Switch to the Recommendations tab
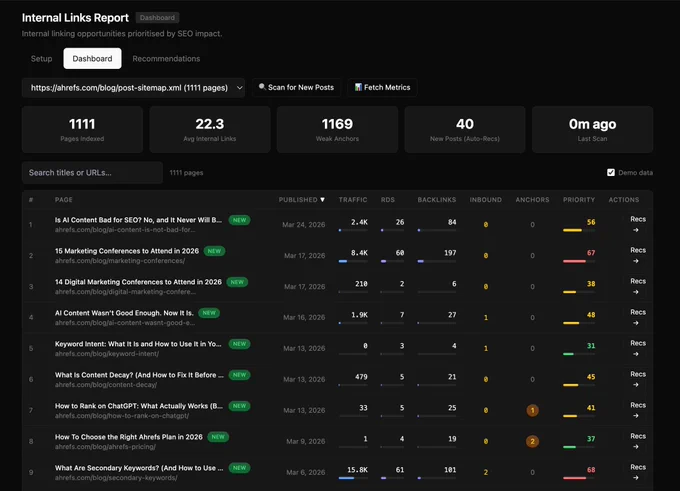 (166, 59)
